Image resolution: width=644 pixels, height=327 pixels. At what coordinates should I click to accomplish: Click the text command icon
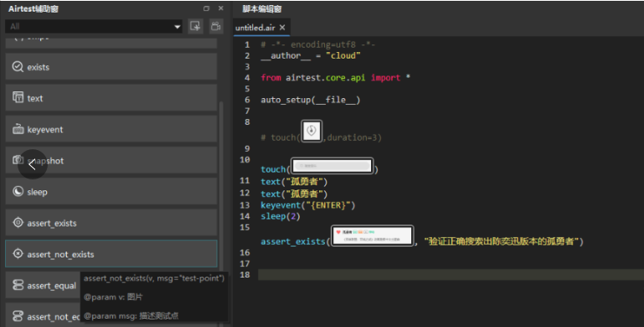coord(18,97)
